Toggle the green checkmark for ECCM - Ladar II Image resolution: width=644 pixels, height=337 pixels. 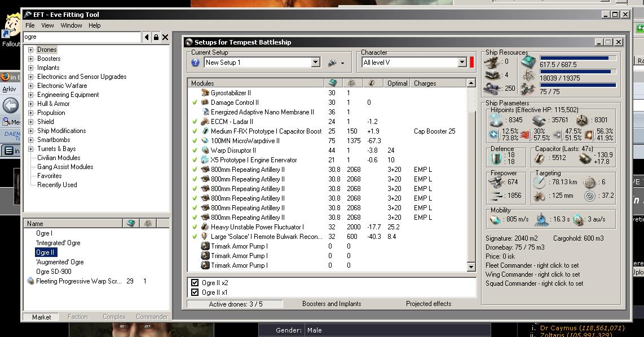[x=195, y=122]
